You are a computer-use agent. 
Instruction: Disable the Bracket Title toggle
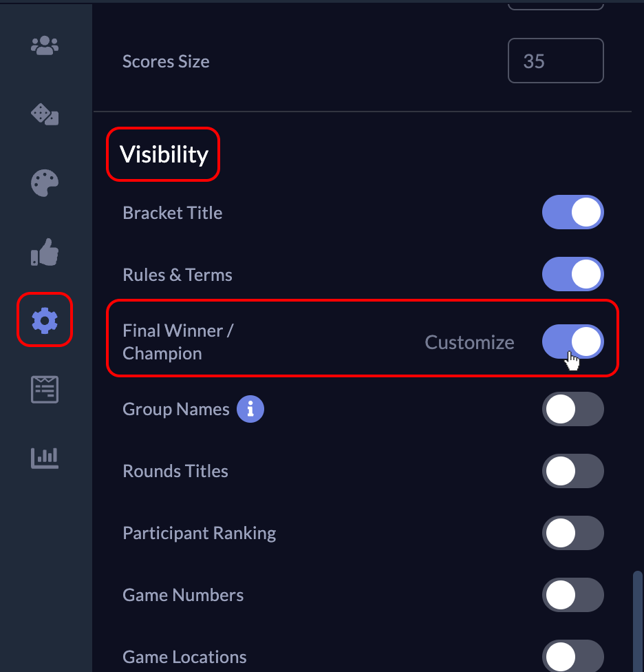click(x=572, y=212)
